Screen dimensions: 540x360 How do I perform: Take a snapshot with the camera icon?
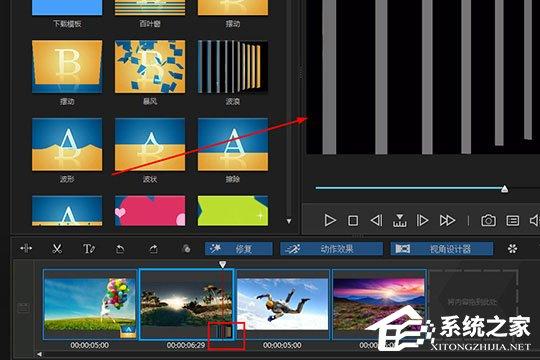(488, 220)
